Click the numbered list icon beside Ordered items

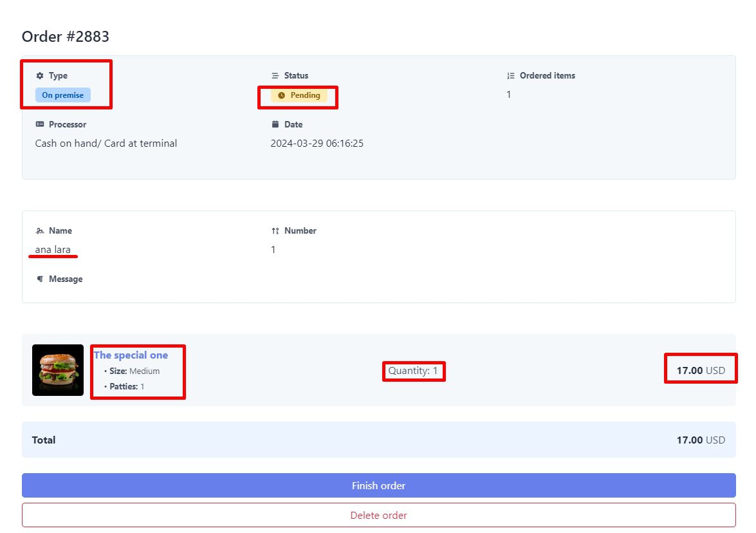tap(511, 76)
